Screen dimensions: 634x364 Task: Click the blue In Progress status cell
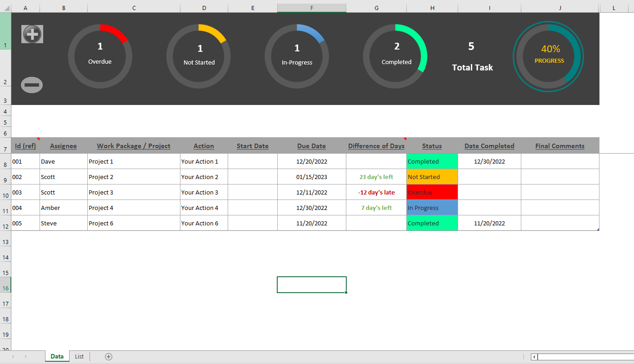click(x=432, y=208)
